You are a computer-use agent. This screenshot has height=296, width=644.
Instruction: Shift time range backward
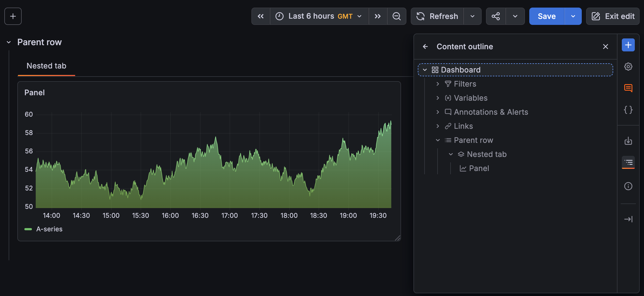pyautogui.click(x=261, y=16)
